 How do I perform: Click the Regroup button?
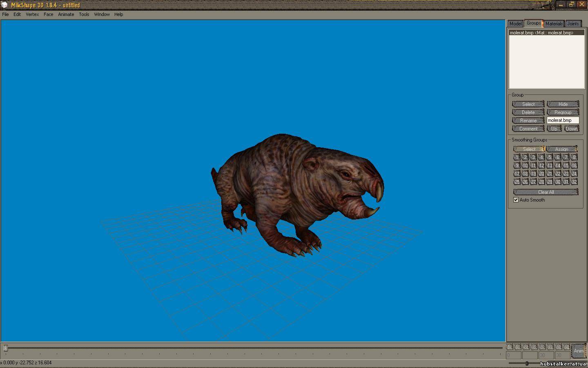point(563,112)
